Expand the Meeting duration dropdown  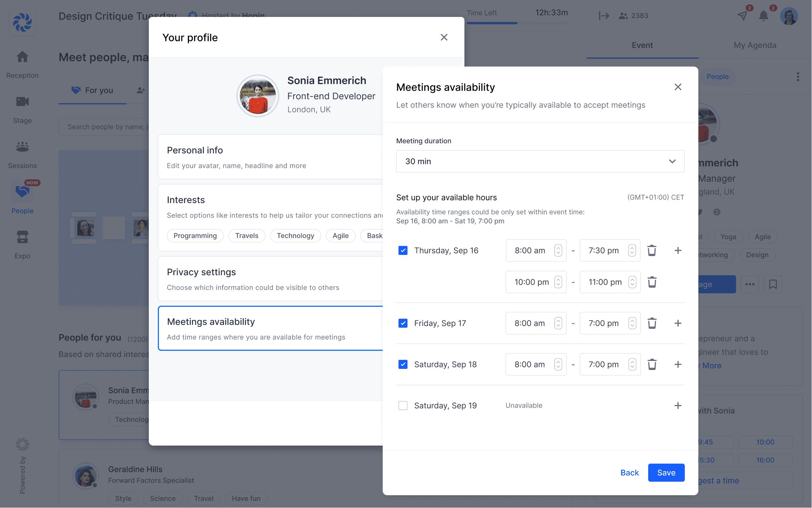[540, 161]
